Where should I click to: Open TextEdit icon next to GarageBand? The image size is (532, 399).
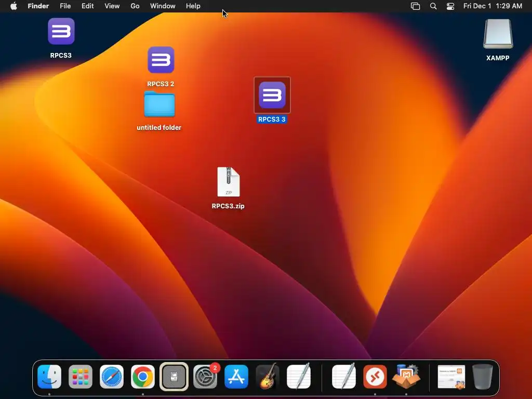[299, 376]
